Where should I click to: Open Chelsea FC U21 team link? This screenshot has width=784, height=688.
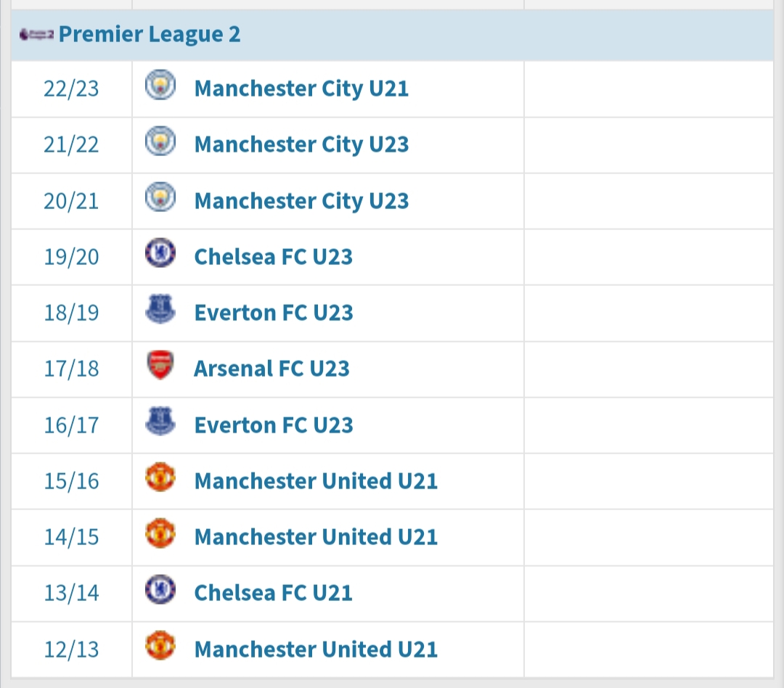pyautogui.click(x=274, y=594)
